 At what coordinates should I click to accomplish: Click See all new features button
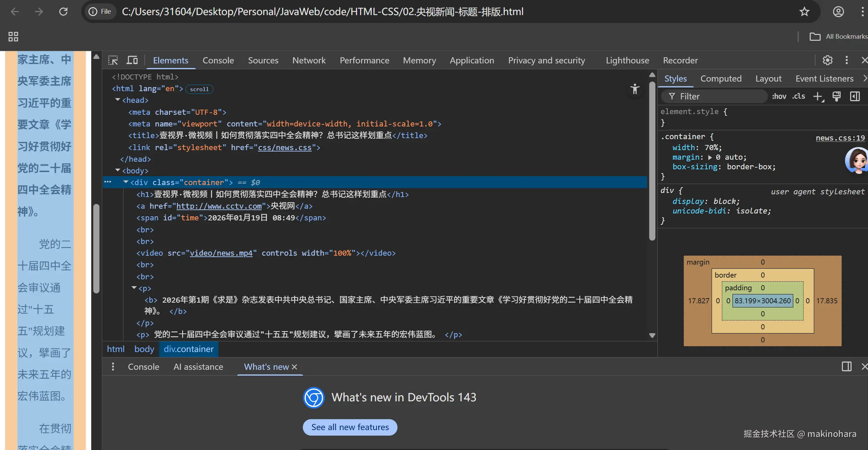350,427
